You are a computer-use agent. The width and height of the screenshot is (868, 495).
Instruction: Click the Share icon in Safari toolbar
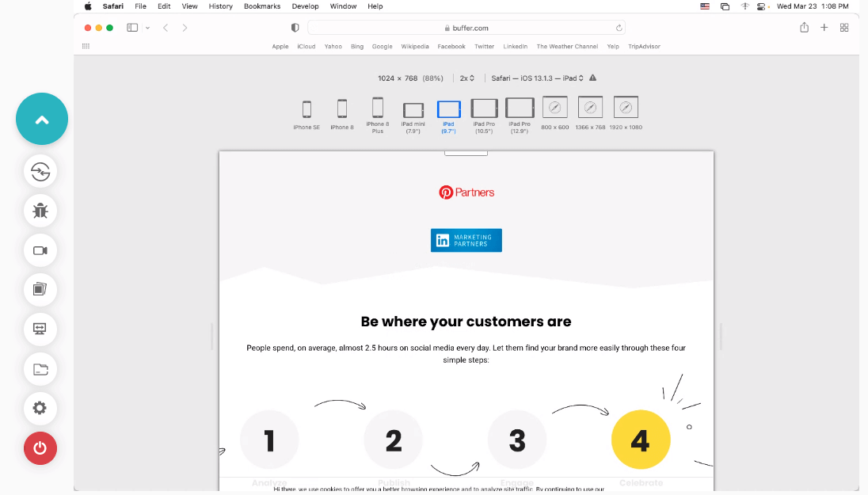click(x=805, y=28)
